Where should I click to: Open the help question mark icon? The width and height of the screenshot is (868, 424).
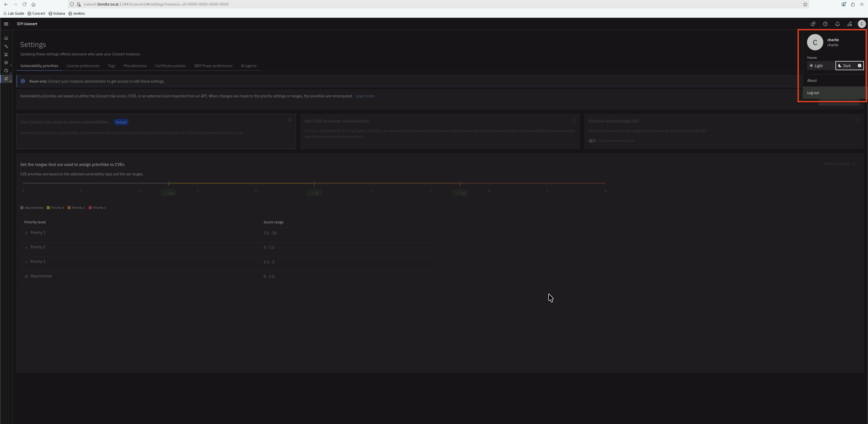click(825, 24)
